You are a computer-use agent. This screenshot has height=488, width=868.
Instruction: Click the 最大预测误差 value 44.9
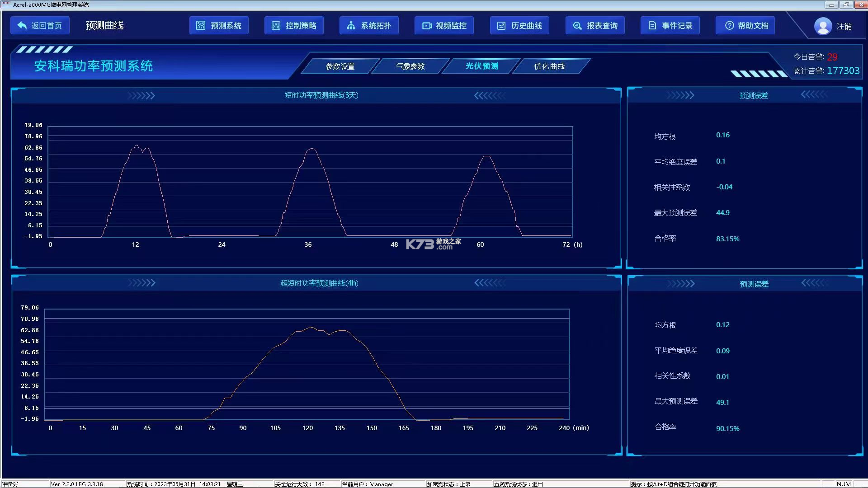click(722, 213)
